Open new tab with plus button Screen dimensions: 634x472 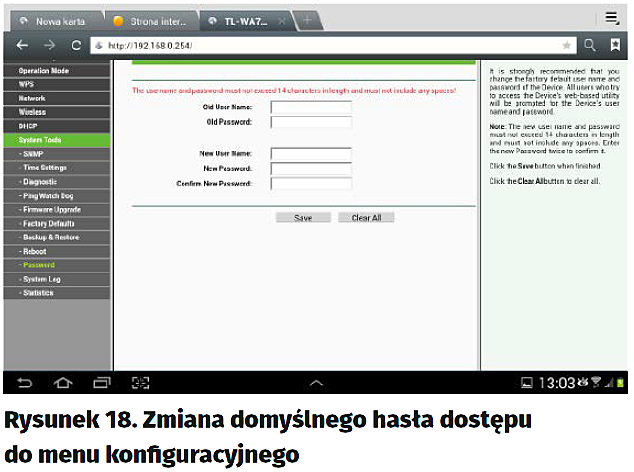(x=307, y=21)
